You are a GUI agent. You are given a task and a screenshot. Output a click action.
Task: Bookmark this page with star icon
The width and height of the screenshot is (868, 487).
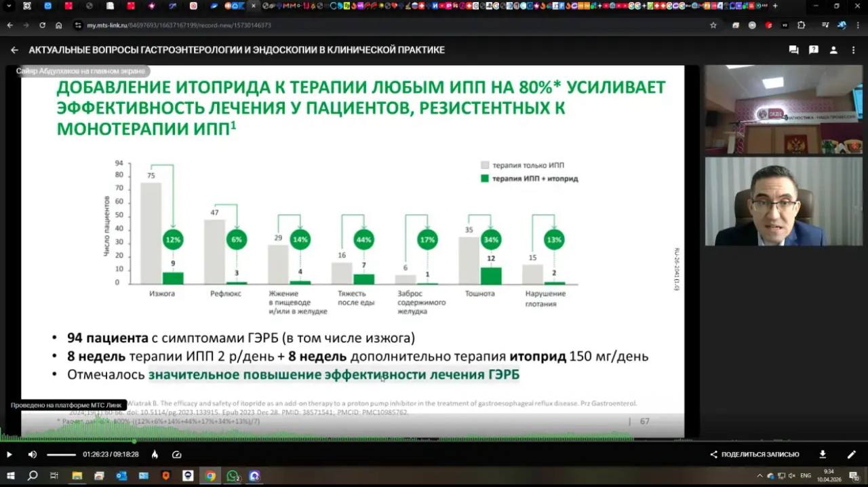pos(713,25)
